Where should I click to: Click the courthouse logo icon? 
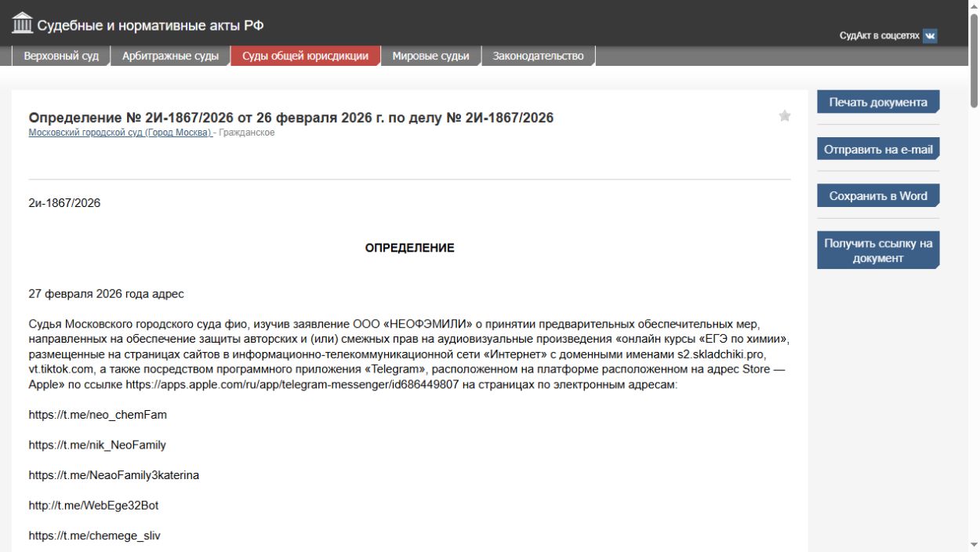tap(23, 24)
